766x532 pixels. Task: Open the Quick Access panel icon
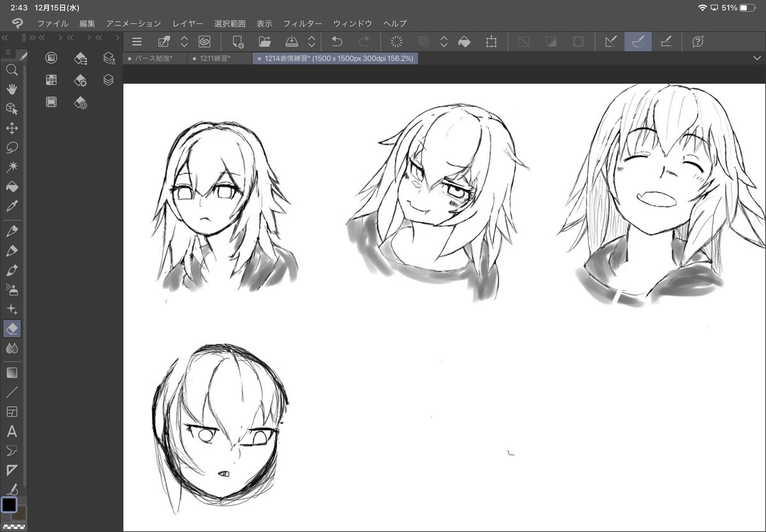(52, 58)
